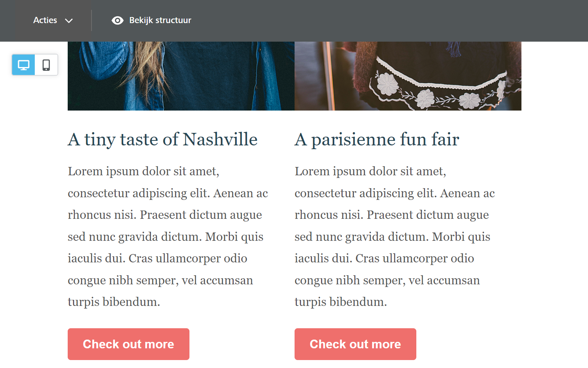Switch to desktop monitor preview
588x368 pixels.
point(23,65)
